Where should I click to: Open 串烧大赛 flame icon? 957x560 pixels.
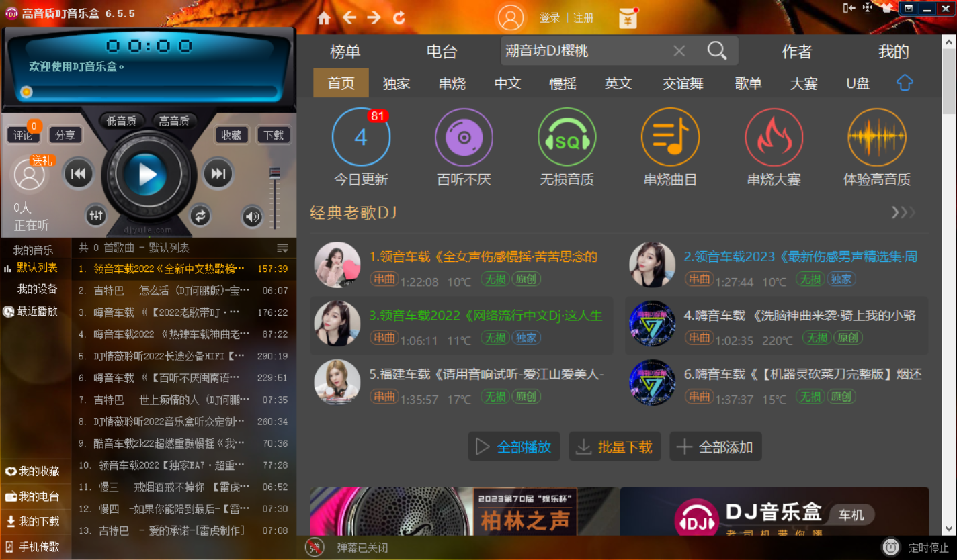[774, 137]
